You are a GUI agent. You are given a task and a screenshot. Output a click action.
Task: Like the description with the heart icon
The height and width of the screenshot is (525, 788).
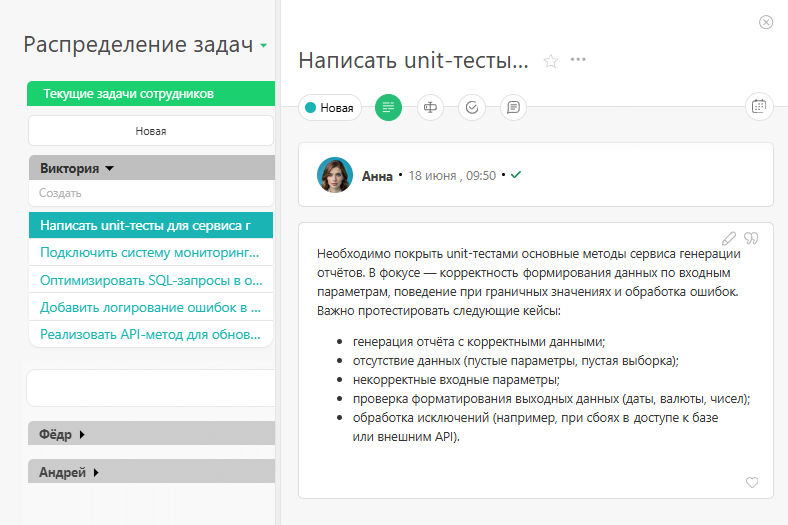tap(752, 482)
